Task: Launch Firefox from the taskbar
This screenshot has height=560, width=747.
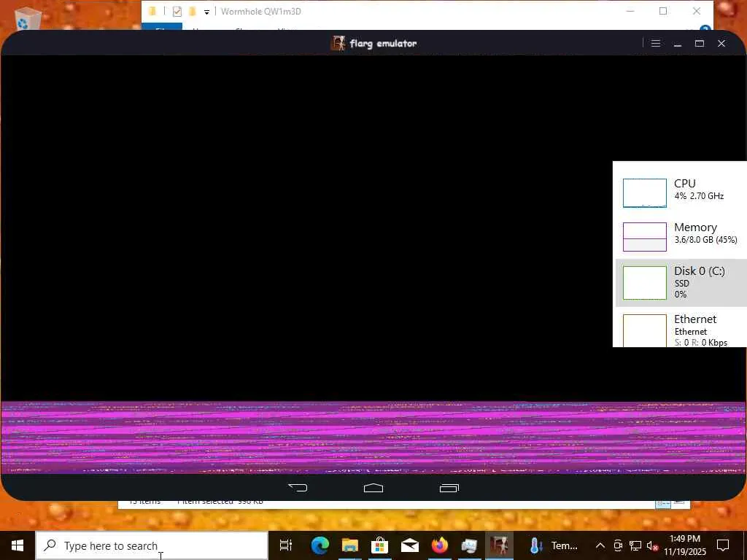Action: coord(440,545)
